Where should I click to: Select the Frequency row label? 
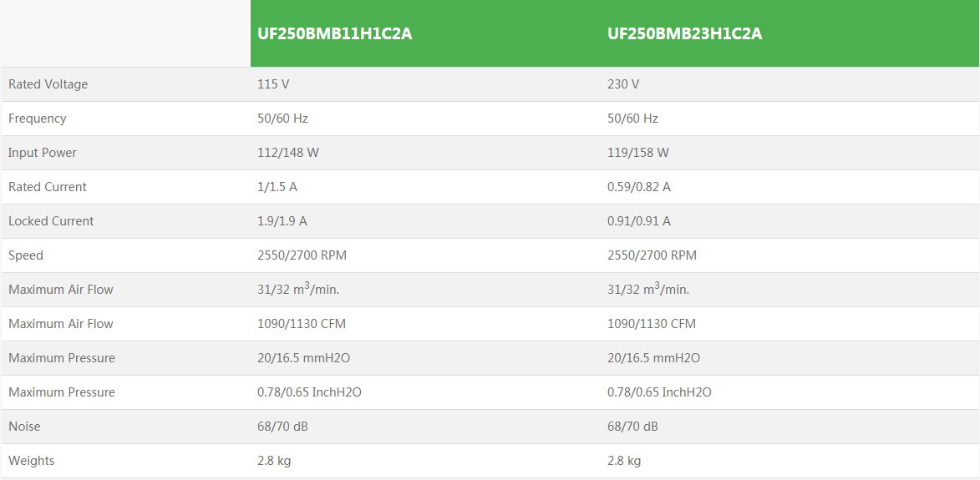tap(37, 119)
